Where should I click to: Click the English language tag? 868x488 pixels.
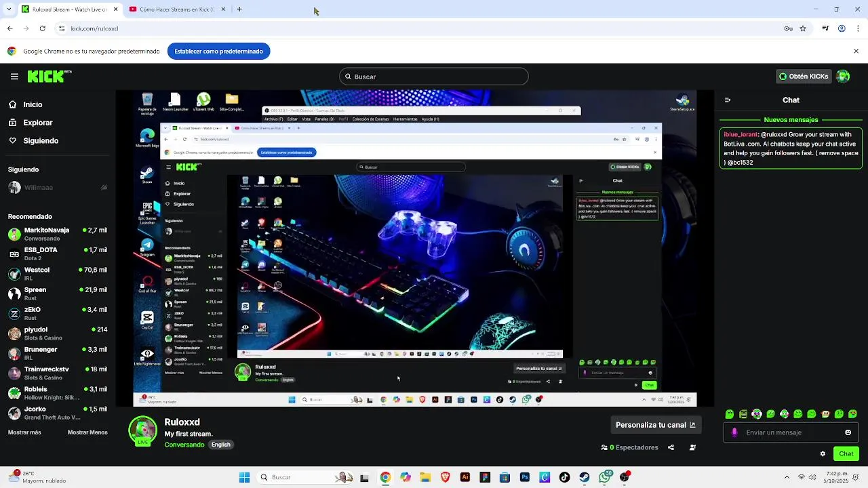(221, 445)
